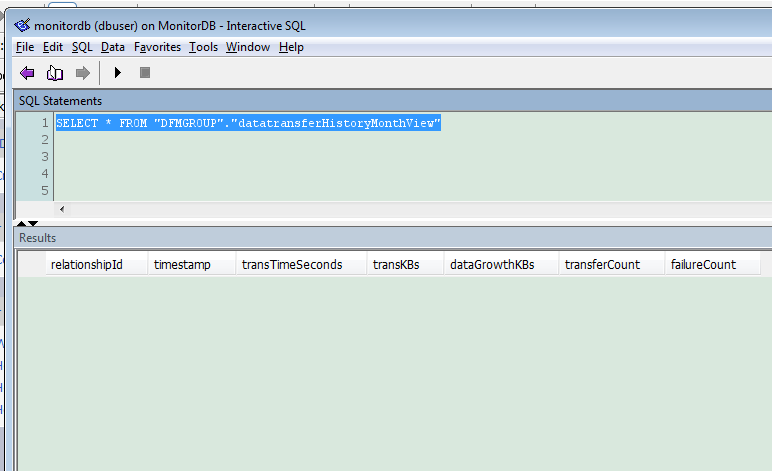
Task: Click line number 3 in the editor gutter
Action: tap(45, 157)
